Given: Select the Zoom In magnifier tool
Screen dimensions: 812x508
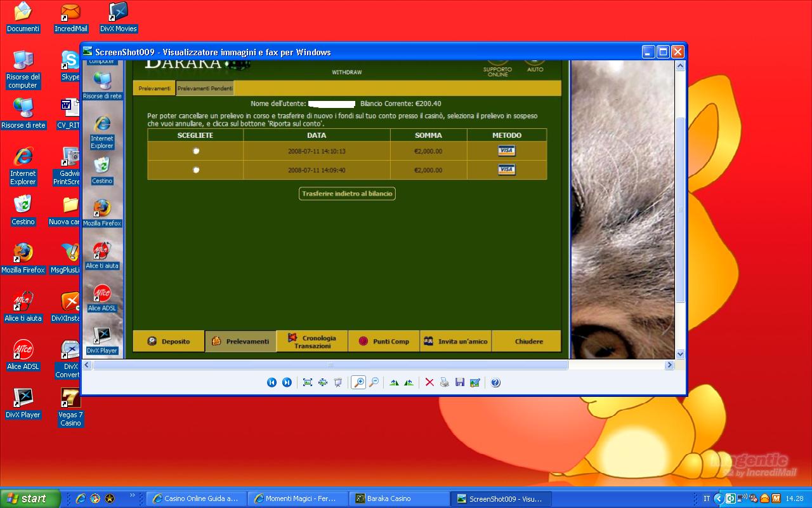Looking at the screenshot, I should [358, 382].
